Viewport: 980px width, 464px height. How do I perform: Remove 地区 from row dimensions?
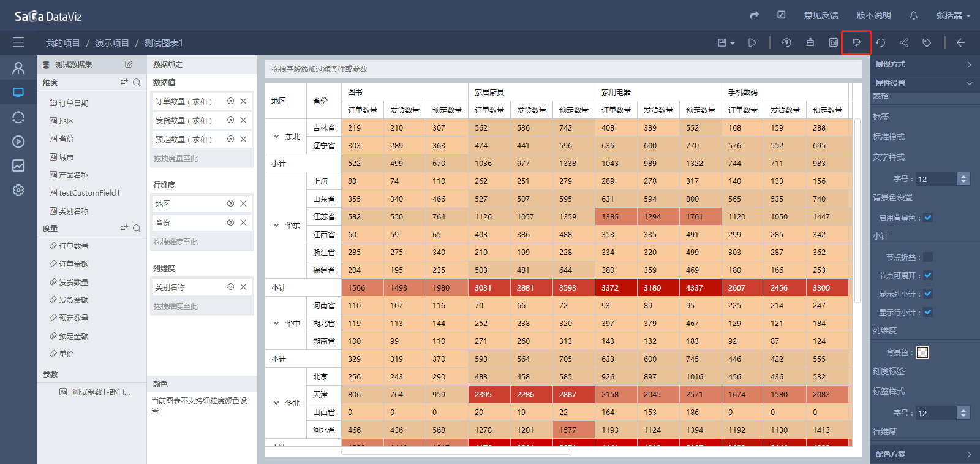[243, 203]
